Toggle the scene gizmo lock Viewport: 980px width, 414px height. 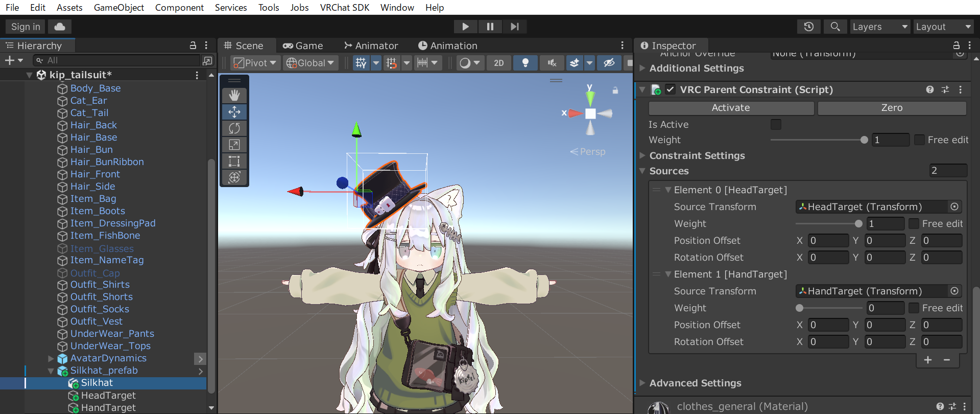tap(615, 90)
